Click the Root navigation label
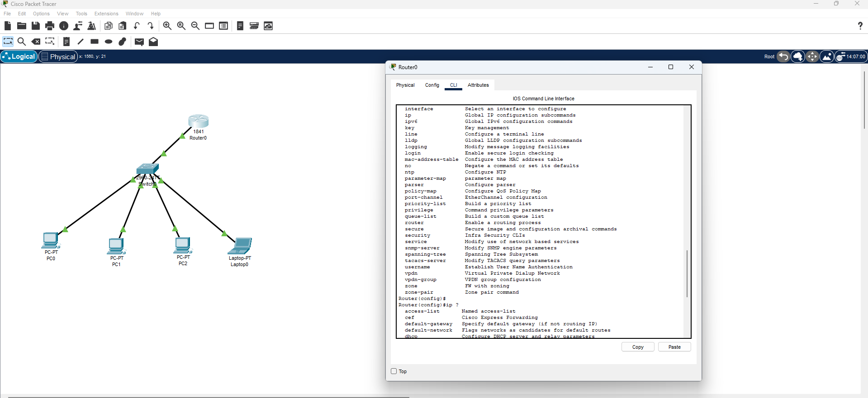This screenshot has width=868, height=398. pos(769,56)
